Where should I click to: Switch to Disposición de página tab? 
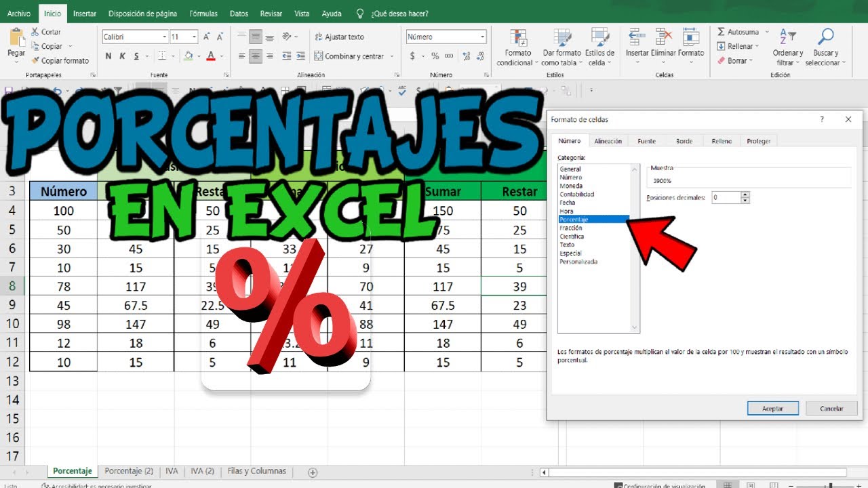tap(142, 14)
